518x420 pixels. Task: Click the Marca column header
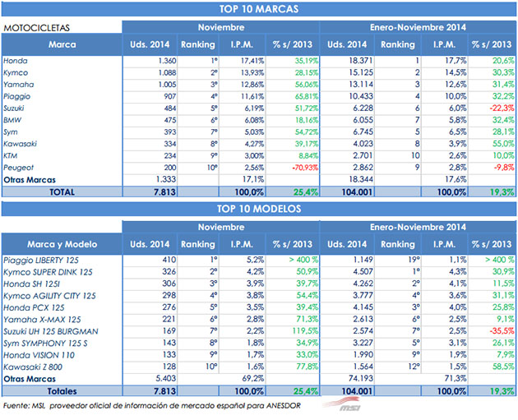click(x=62, y=44)
